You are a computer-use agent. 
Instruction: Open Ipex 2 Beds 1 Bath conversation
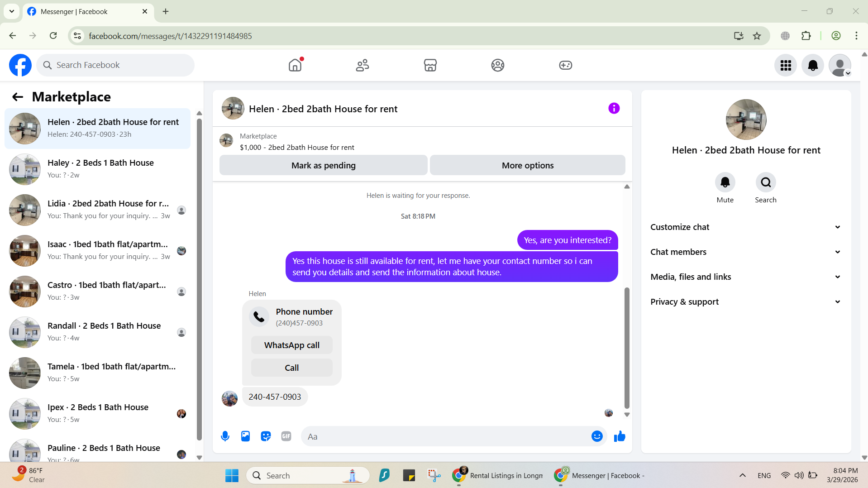click(97, 414)
